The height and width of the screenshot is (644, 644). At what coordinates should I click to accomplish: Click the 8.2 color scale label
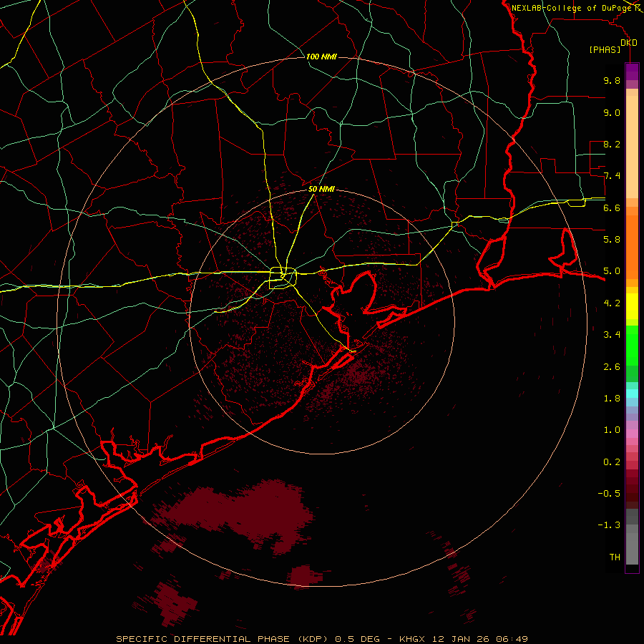pyautogui.click(x=612, y=144)
